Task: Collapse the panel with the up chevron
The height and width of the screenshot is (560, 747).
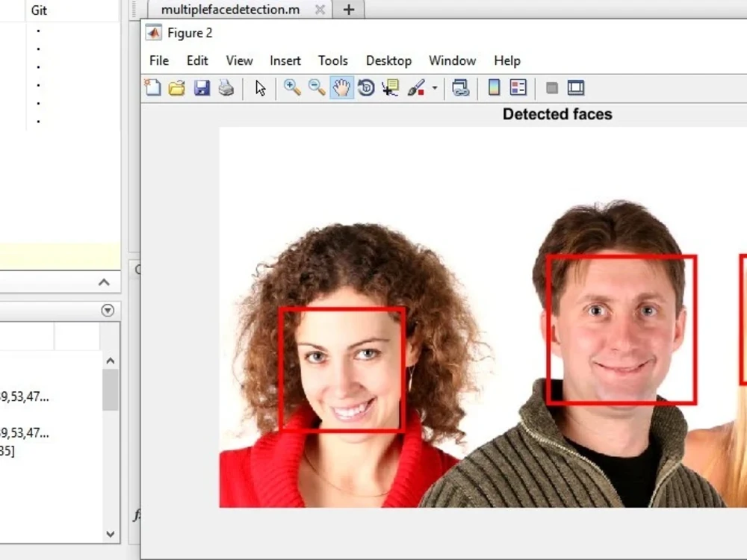Action: (x=104, y=282)
